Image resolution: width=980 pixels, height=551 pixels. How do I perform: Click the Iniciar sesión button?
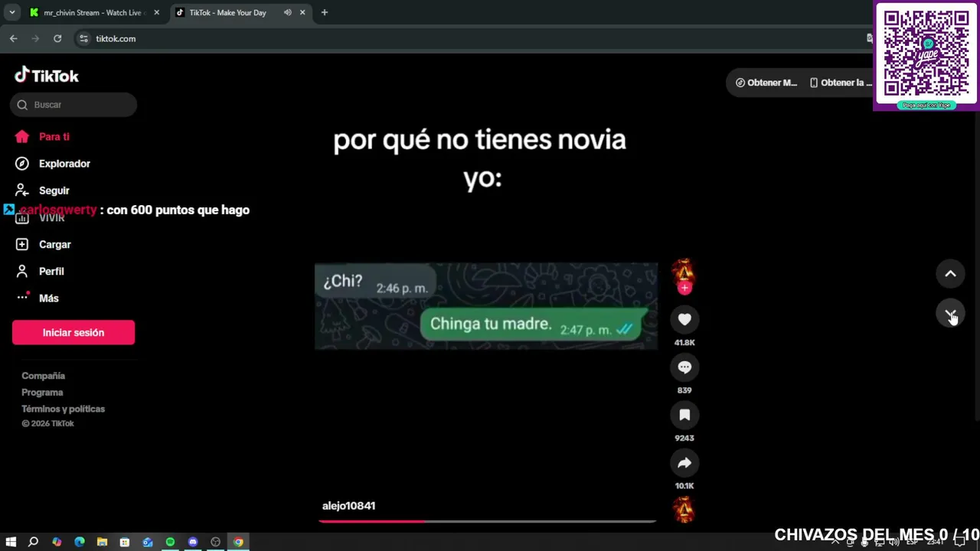(x=73, y=333)
